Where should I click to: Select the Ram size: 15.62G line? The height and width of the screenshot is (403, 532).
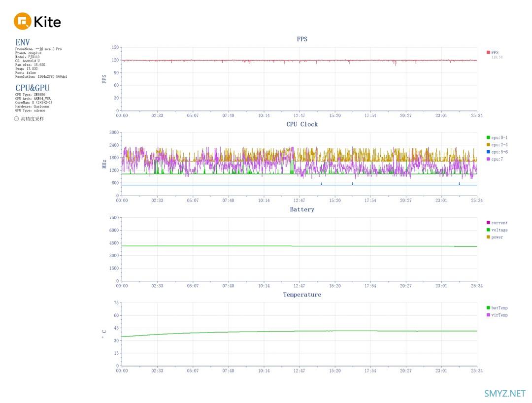[30, 65]
